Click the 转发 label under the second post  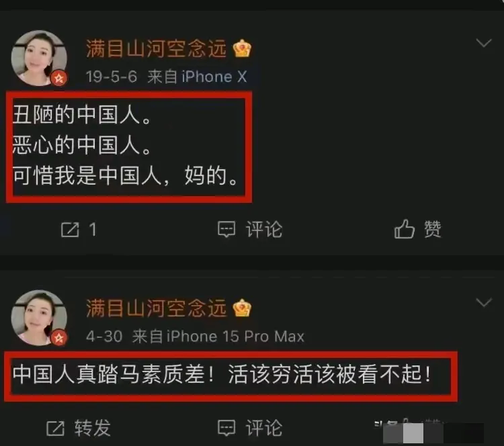pyautogui.click(x=93, y=428)
